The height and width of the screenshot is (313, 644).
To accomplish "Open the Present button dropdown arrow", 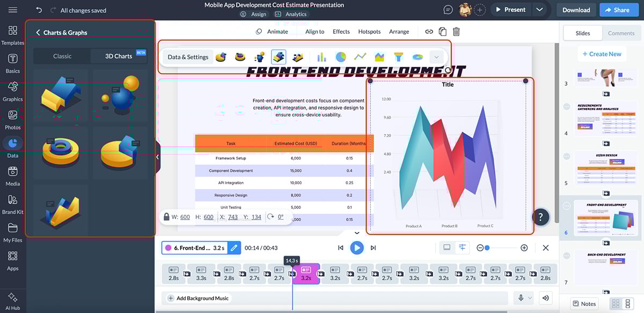I will pos(540,9).
